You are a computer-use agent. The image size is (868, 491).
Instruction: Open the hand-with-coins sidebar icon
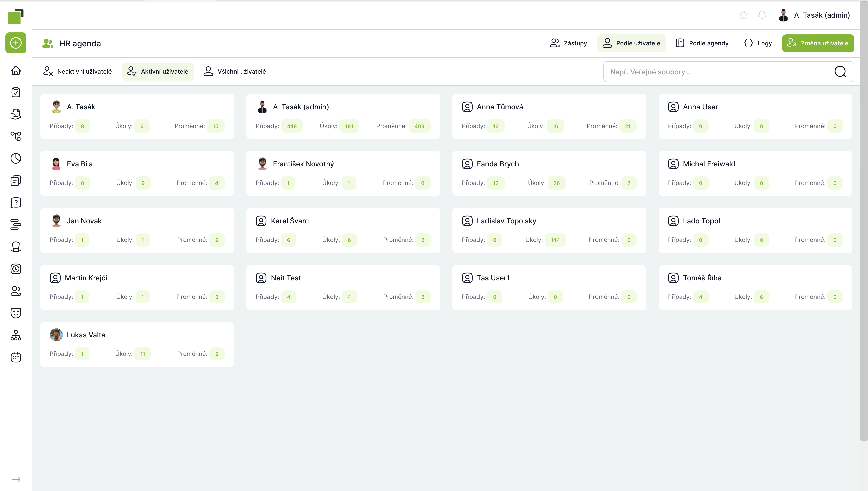click(x=16, y=114)
